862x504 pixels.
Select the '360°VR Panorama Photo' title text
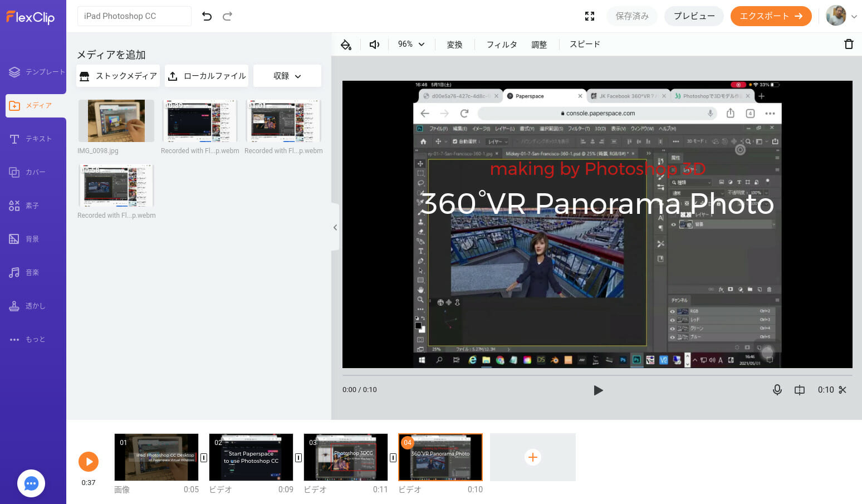click(597, 204)
